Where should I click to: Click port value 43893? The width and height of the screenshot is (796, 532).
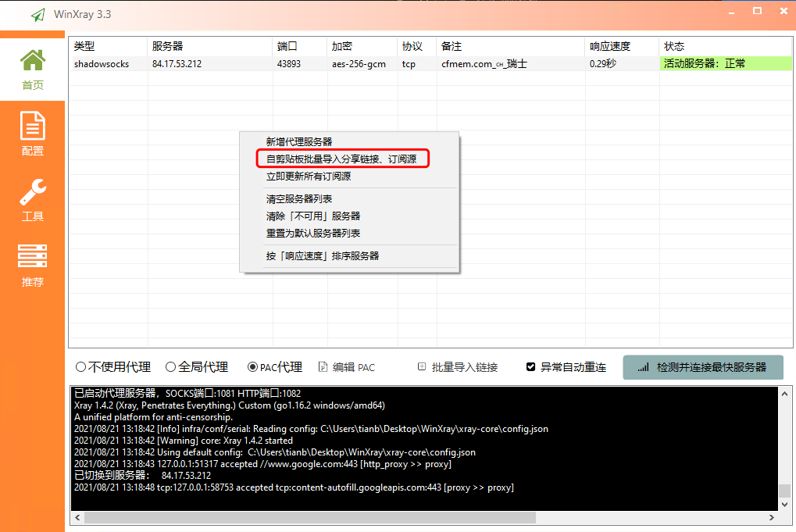point(289,64)
